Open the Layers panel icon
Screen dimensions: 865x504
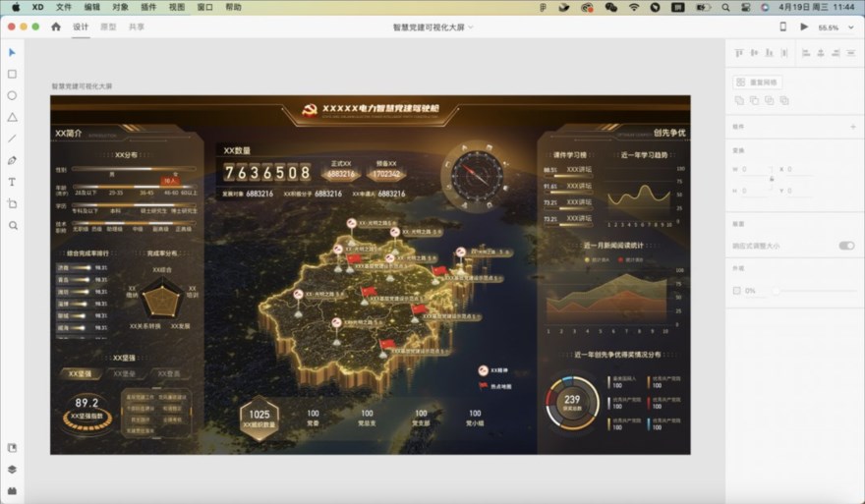pyautogui.click(x=12, y=470)
